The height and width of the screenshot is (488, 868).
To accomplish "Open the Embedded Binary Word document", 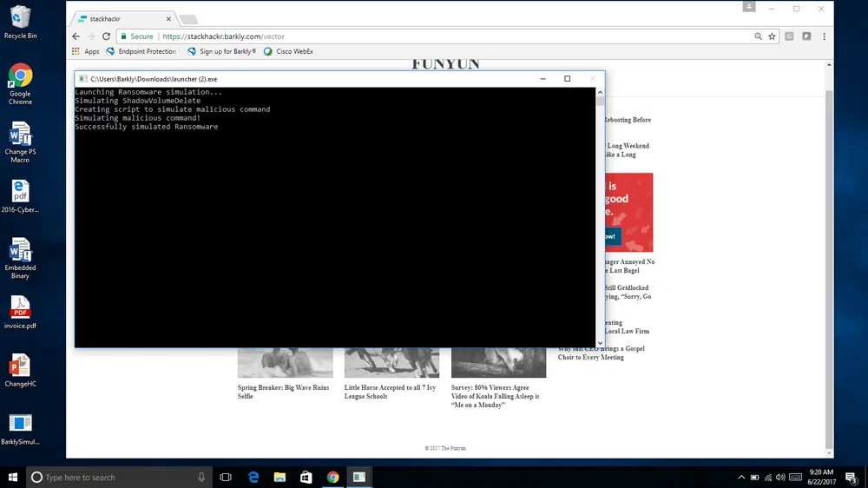I will pyautogui.click(x=21, y=258).
